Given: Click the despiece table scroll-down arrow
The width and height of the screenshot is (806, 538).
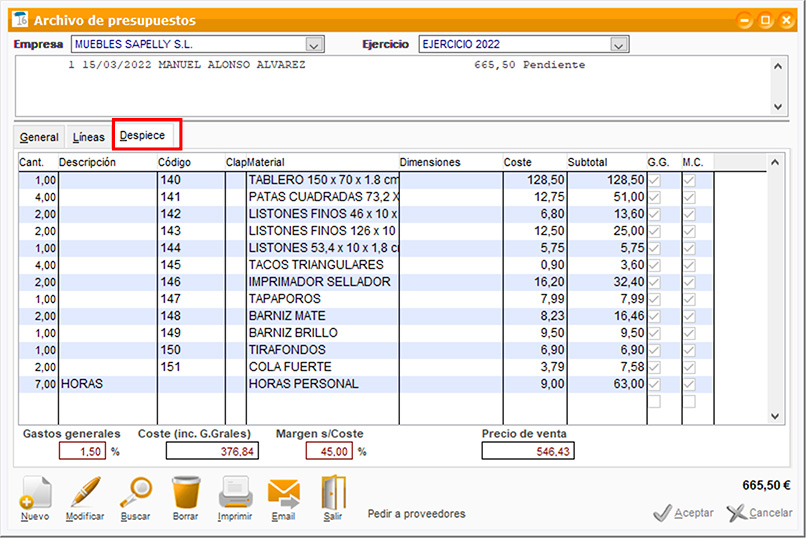Looking at the screenshot, I should click(x=775, y=416).
